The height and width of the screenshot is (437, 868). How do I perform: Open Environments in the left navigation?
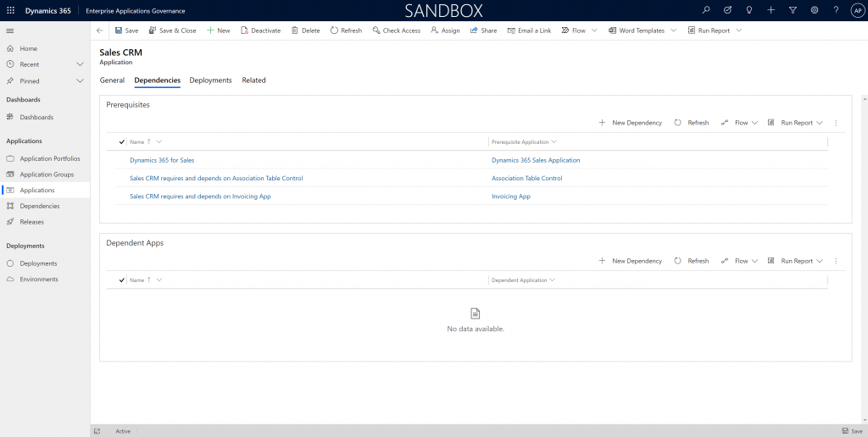39,279
